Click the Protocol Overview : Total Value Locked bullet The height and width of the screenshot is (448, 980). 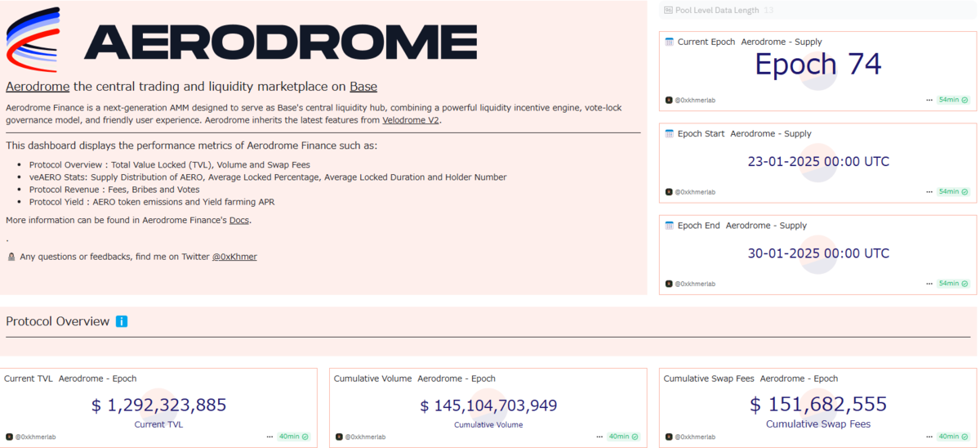click(x=170, y=165)
